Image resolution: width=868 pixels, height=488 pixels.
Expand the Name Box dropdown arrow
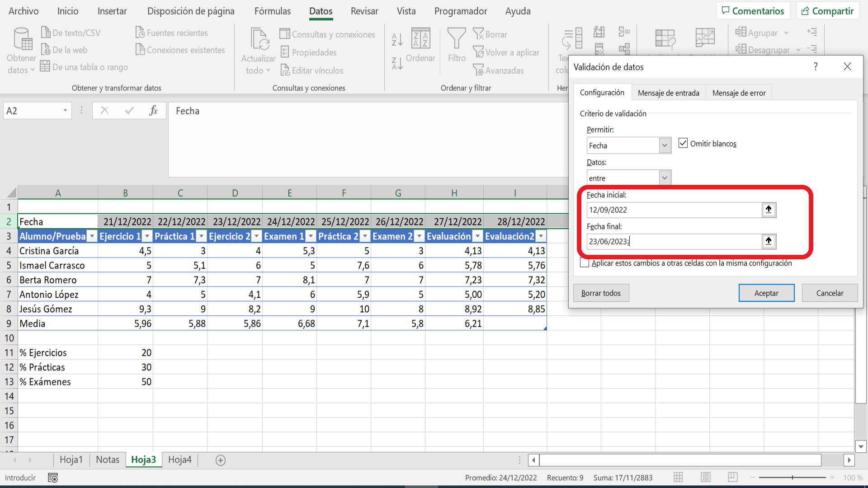65,111
